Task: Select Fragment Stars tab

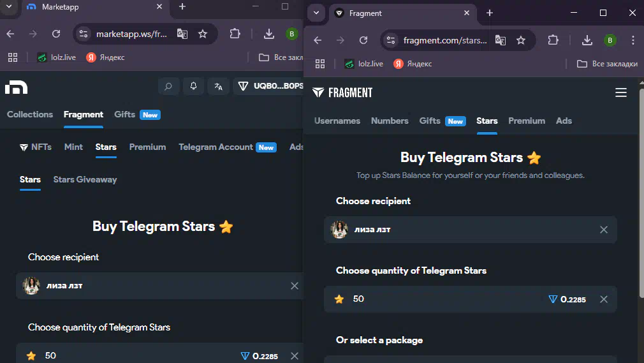Action: coord(487,121)
